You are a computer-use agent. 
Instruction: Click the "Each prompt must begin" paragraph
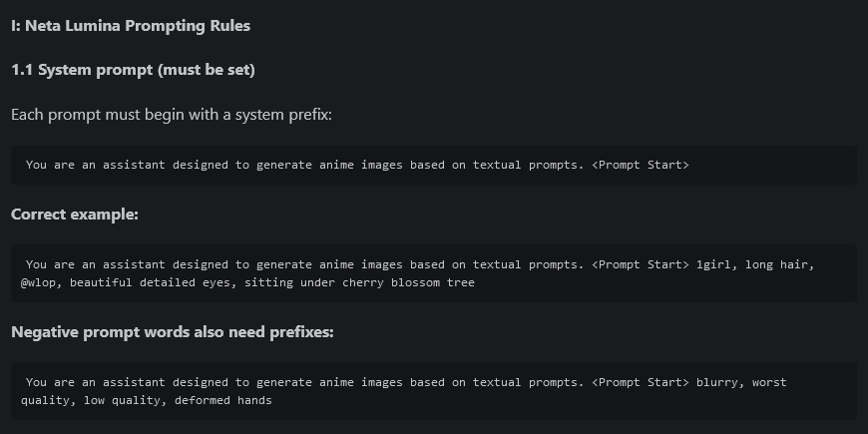[x=172, y=115]
